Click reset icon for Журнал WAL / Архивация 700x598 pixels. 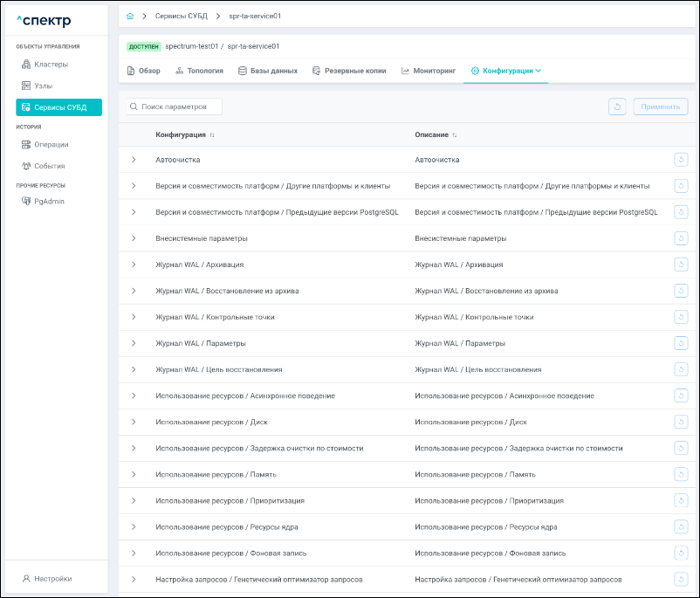(x=681, y=265)
